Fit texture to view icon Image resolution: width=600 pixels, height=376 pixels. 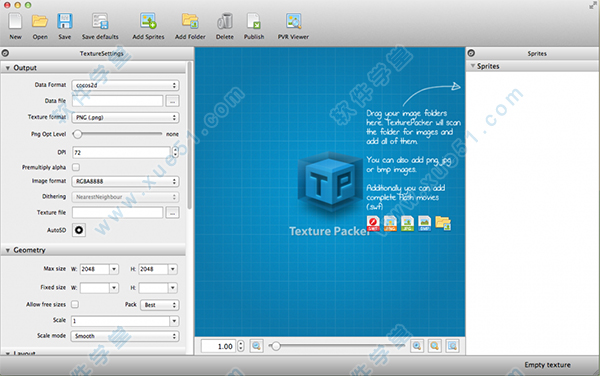tap(452, 346)
